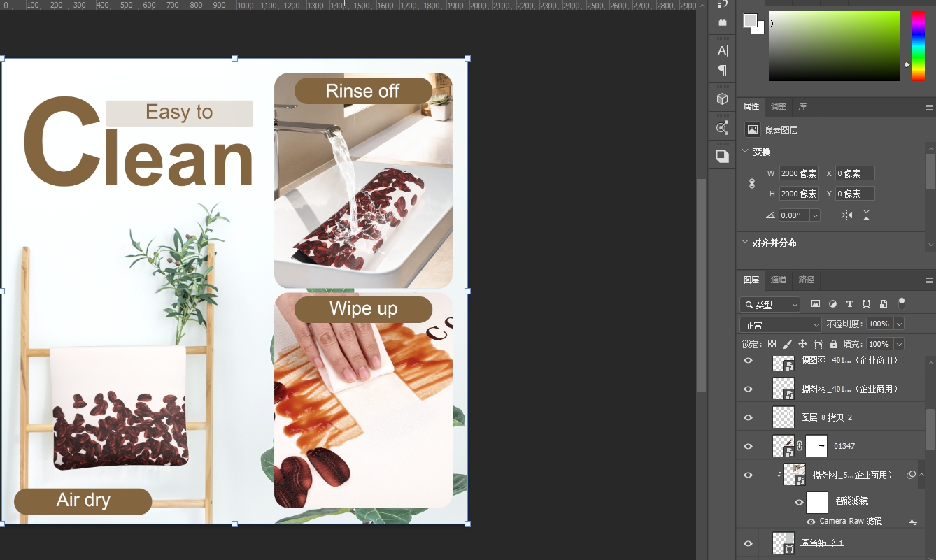This screenshot has width=936, height=560.
Task: Hide the 图层 8 拷贝 2 layer
Action: pos(748,417)
